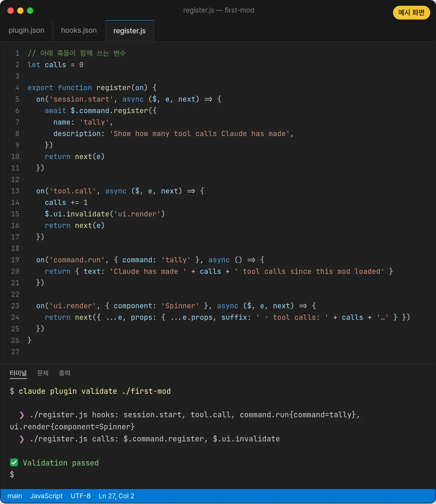Click the 'Claude has made ' string on line 20
Screen dimensions: 436x504
pyautogui.click(x=148, y=272)
